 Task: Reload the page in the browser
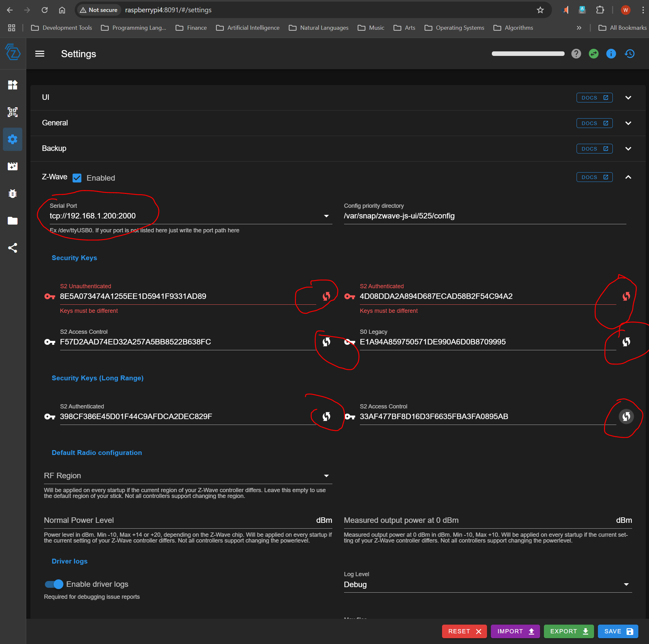(x=44, y=10)
